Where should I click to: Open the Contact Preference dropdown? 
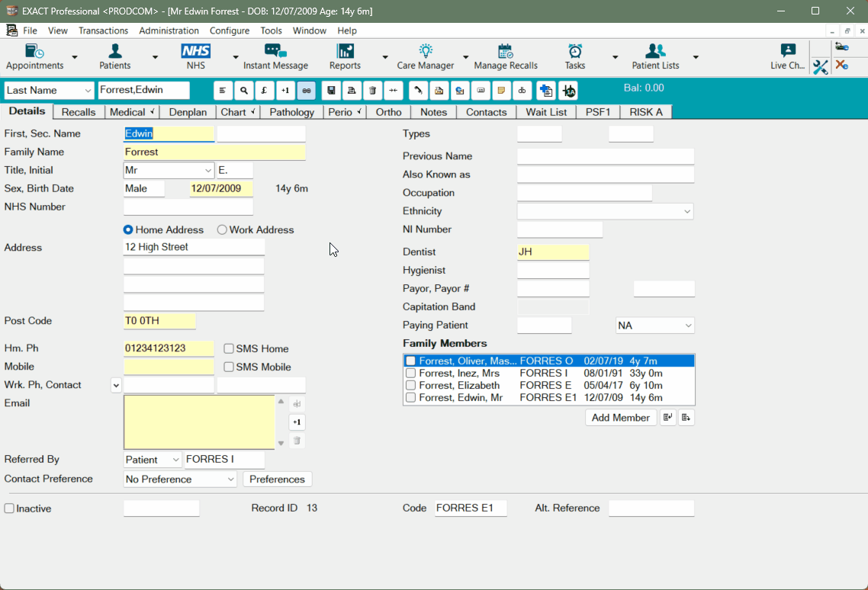click(232, 479)
